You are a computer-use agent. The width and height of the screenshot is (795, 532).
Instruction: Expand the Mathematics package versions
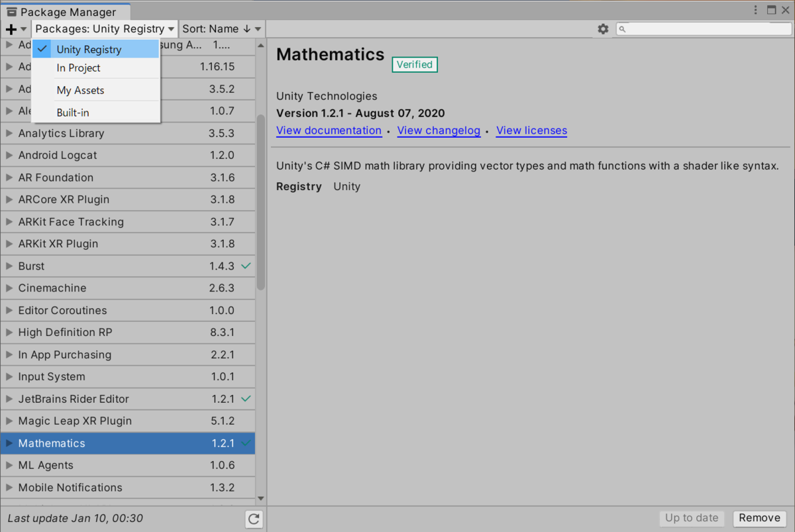[9, 443]
